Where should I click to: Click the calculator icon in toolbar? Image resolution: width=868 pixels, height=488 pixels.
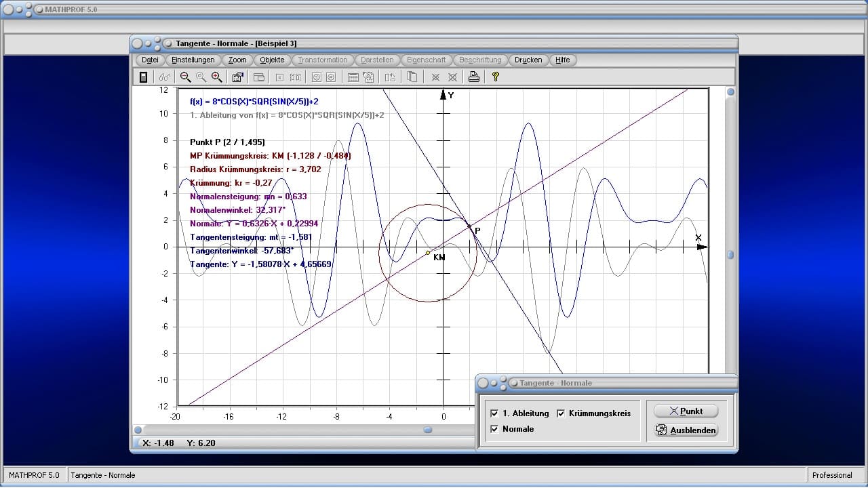point(143,77)
